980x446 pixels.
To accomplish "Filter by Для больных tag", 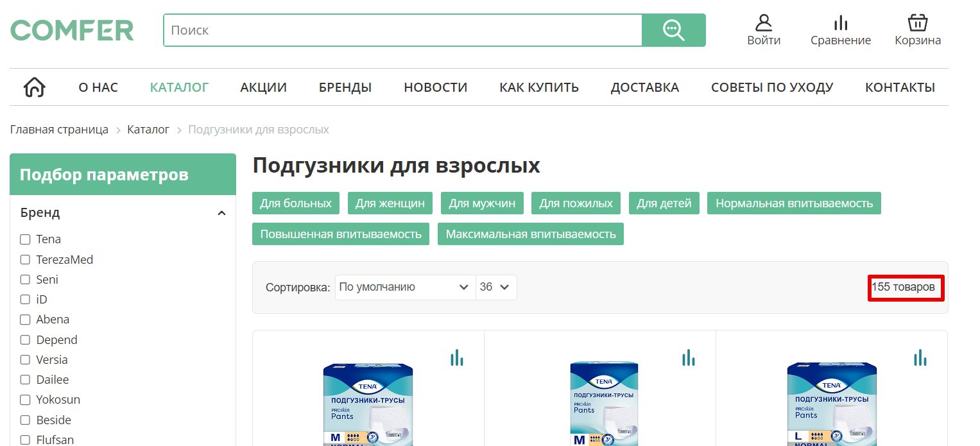I will click(x=296, y=203).
